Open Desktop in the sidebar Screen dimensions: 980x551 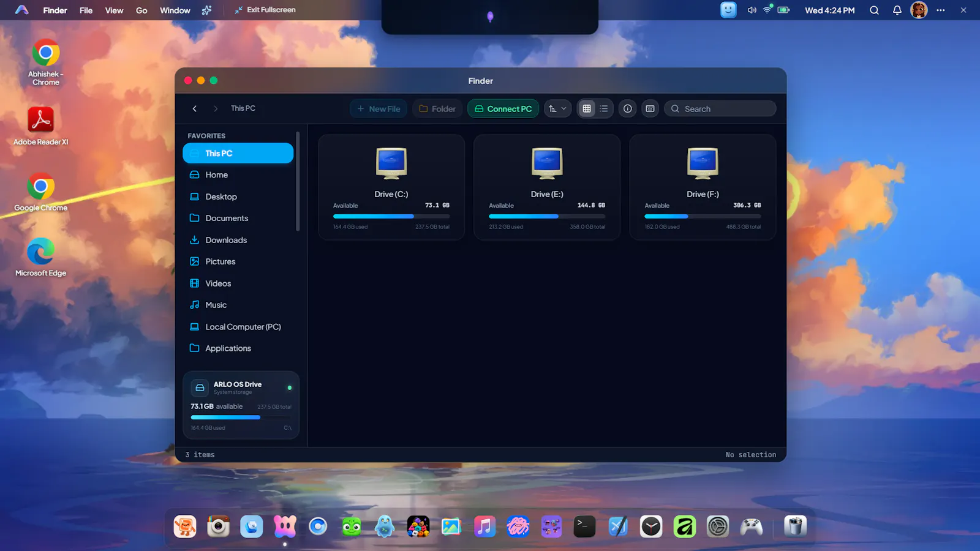pyautogui.click(x=238, y=197)
